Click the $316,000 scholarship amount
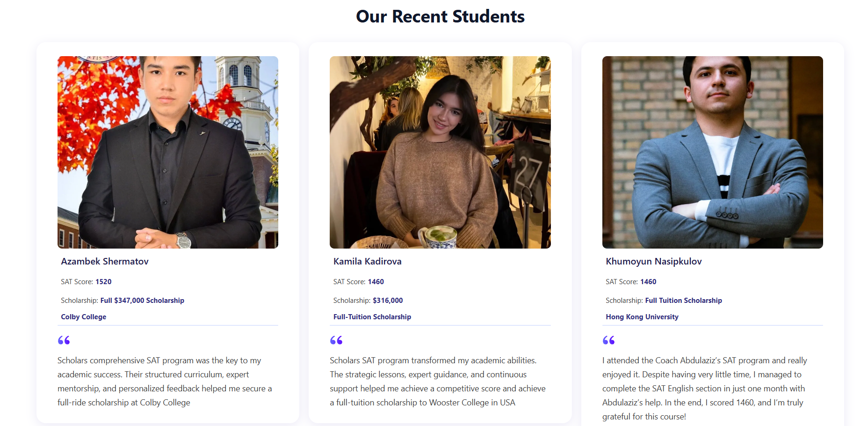The height and width of the screenshot is (426, 868). [x=388, y=301]
